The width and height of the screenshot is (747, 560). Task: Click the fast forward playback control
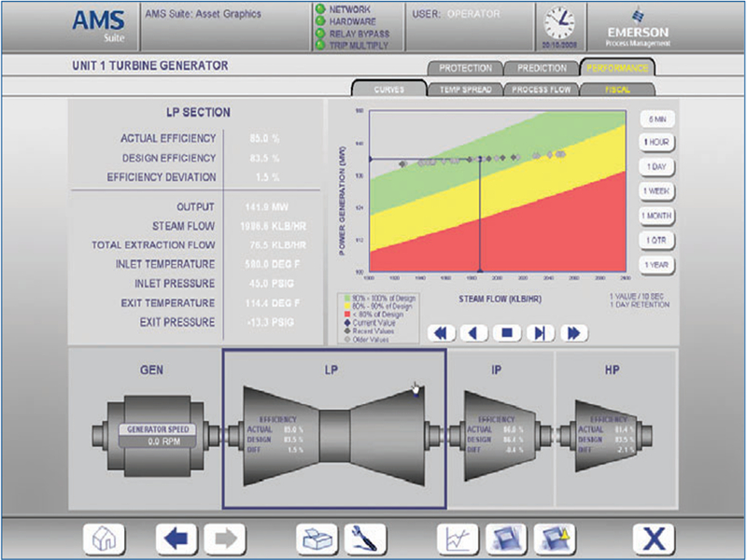[572, 331]
